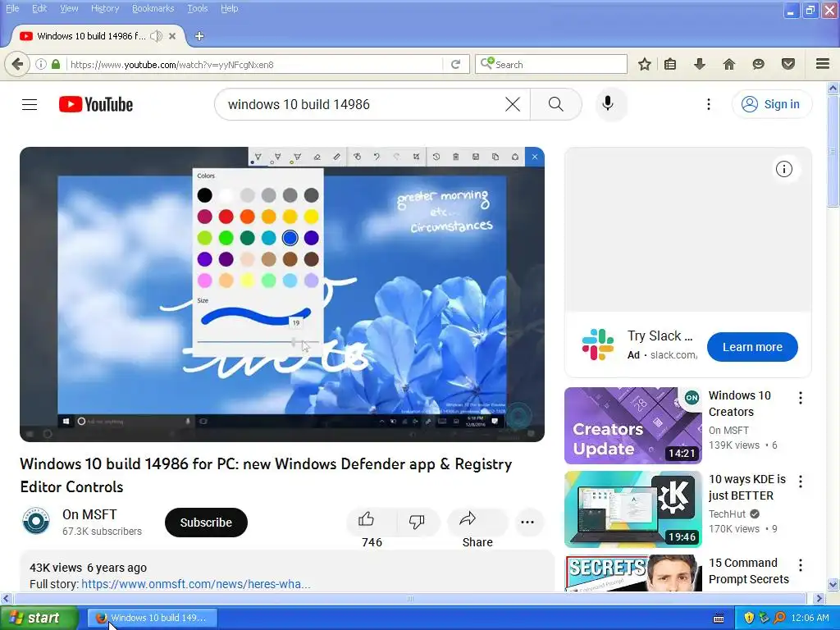The image size is (840, 630).
Task: Click the Firefox Search box
Action: pyautogui.click(x=552, y=64)
